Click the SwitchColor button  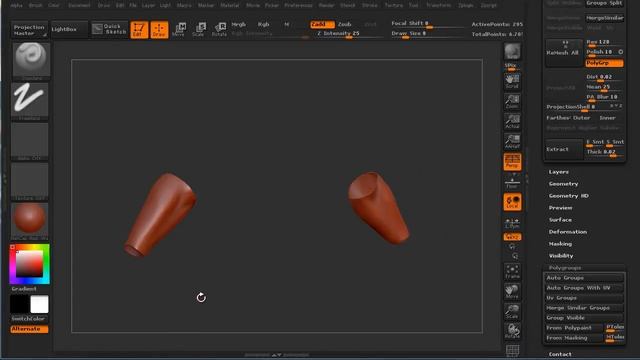[29, 318]
